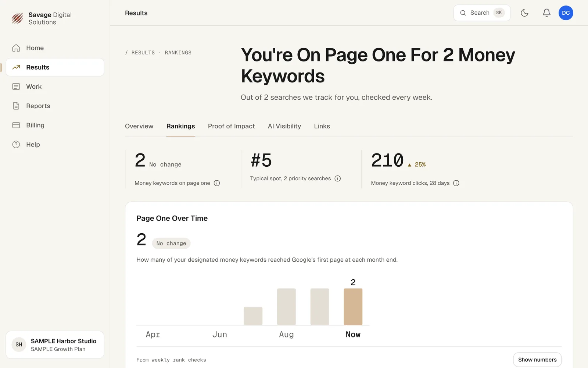Click the SH avatar in sidebar
Image resolution: width=588 pixels, height=368 pixels.
(x=19, y=345)
